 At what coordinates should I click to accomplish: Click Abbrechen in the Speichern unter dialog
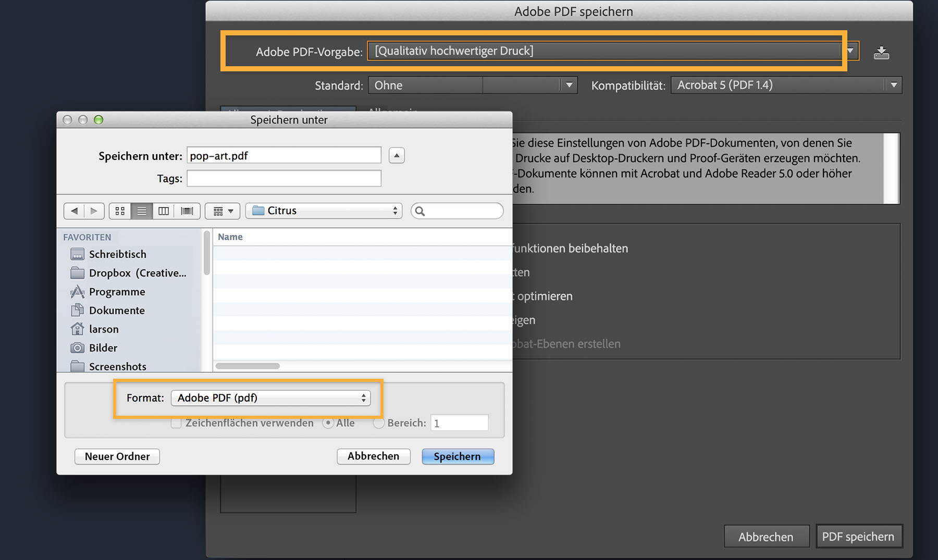click(374, 456)
